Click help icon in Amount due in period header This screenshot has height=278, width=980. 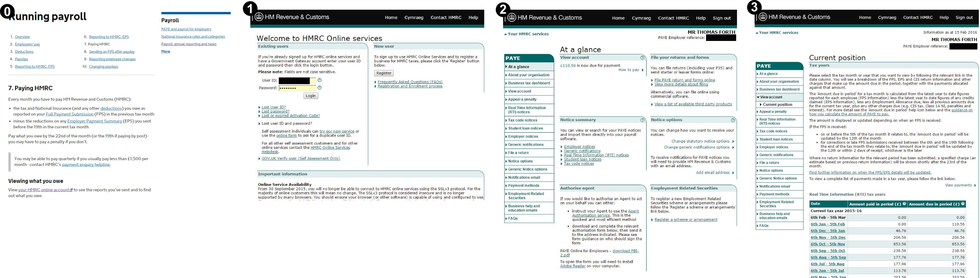[963, 204]
